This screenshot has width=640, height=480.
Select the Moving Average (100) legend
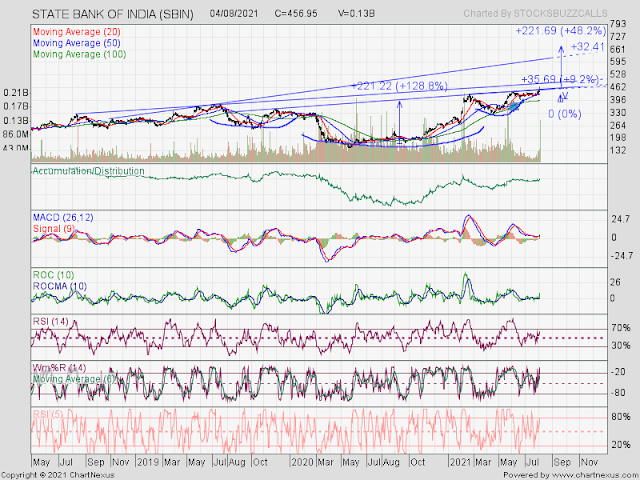click(x=80, y=54)
